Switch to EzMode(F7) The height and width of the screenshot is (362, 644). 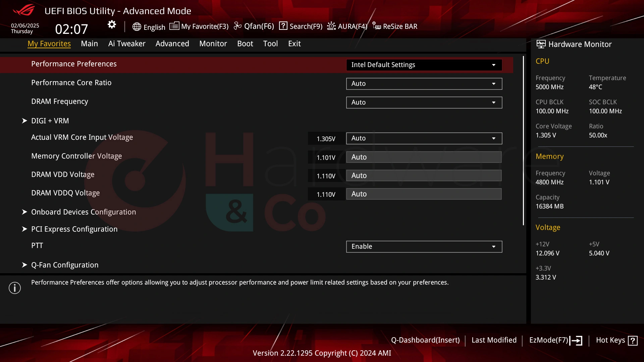click(556, 340)
